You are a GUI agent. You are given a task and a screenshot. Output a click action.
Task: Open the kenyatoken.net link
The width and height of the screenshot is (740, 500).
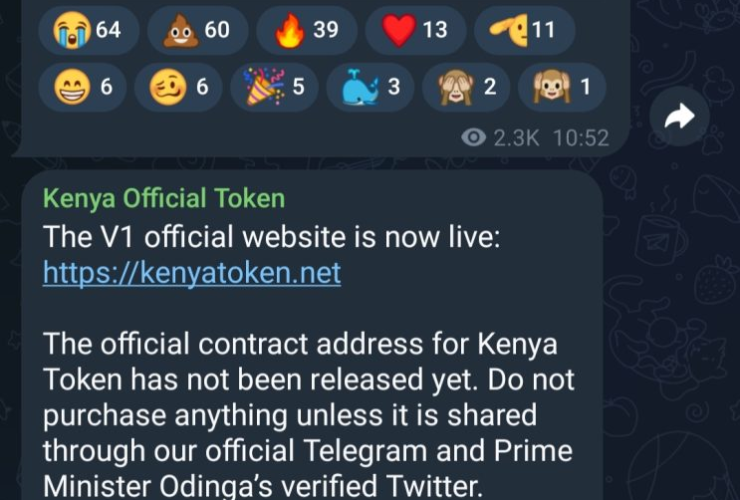click(192, 273)
